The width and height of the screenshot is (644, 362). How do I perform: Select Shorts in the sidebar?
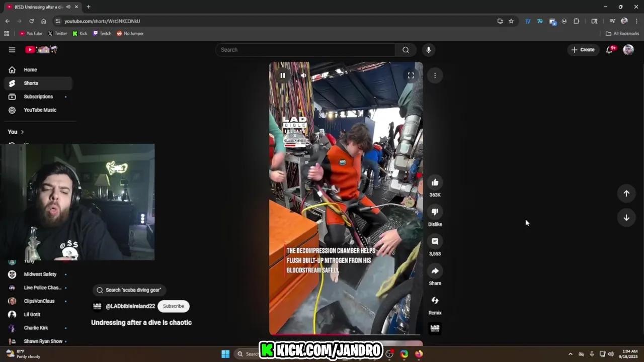tap(38, 83)
